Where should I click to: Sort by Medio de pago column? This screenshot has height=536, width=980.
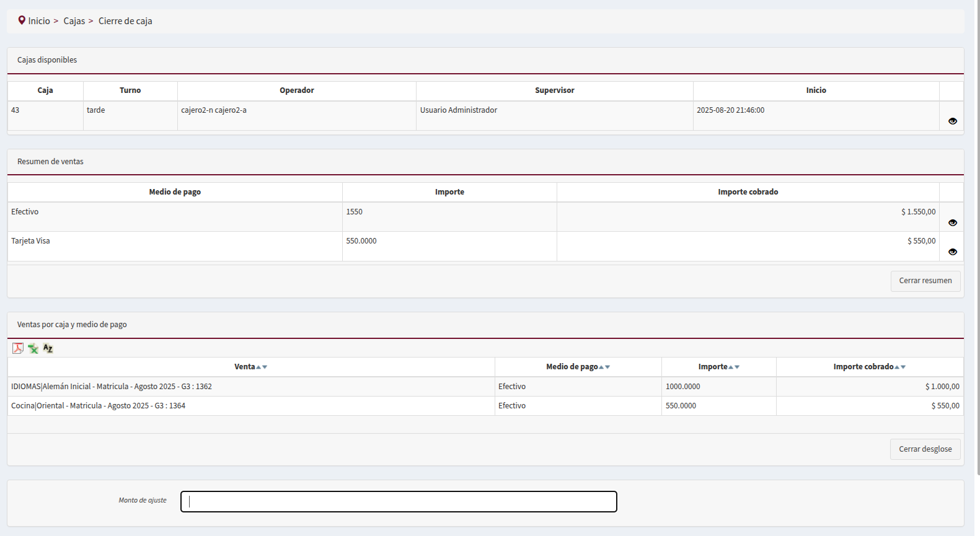click(604, 367)
